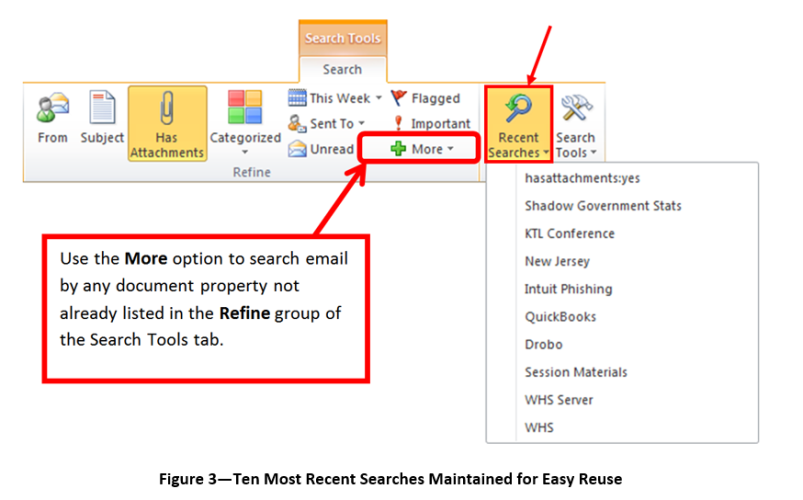Switch to the Search ribbon tab
This screenshot has height=500, width=803.
tap(342, 69)
